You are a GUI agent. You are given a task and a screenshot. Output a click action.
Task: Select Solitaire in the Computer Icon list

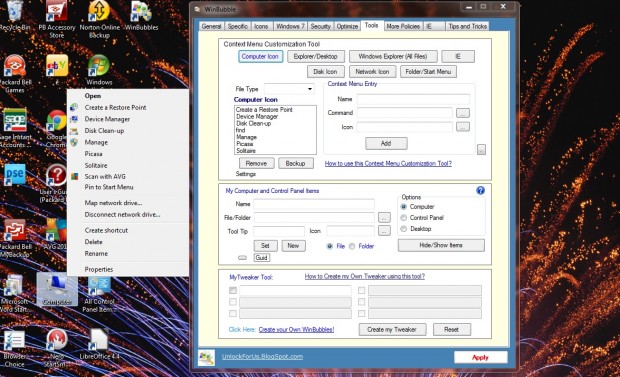(246, 151)
